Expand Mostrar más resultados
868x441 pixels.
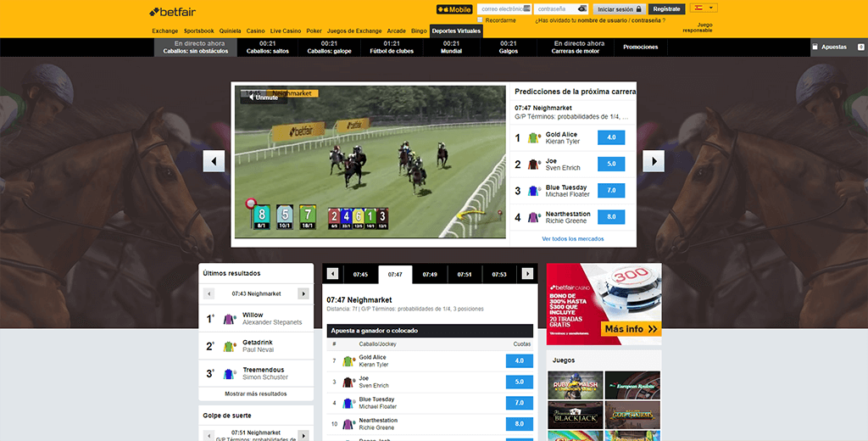point(256,394)
